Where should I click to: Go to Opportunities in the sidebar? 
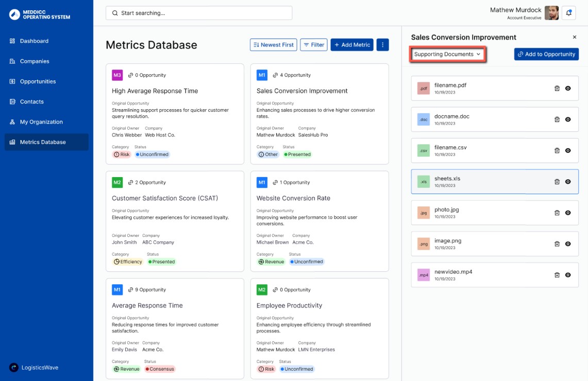[x=38, y=81]
